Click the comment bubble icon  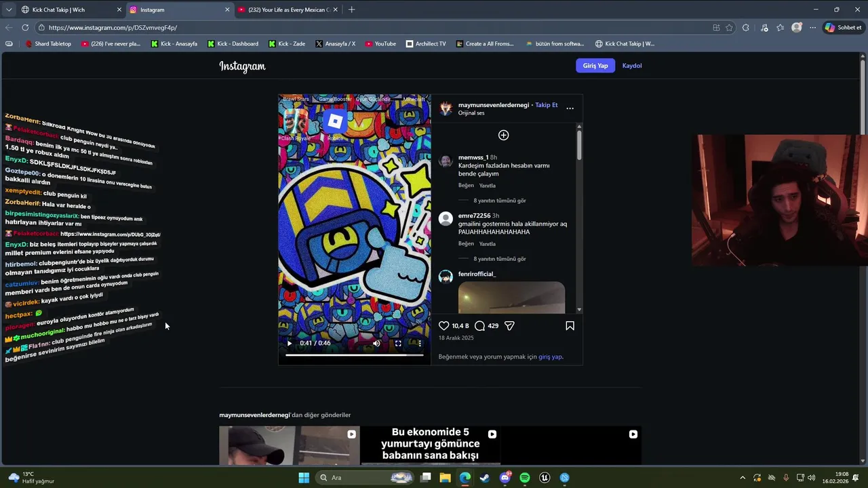point(479,326)
